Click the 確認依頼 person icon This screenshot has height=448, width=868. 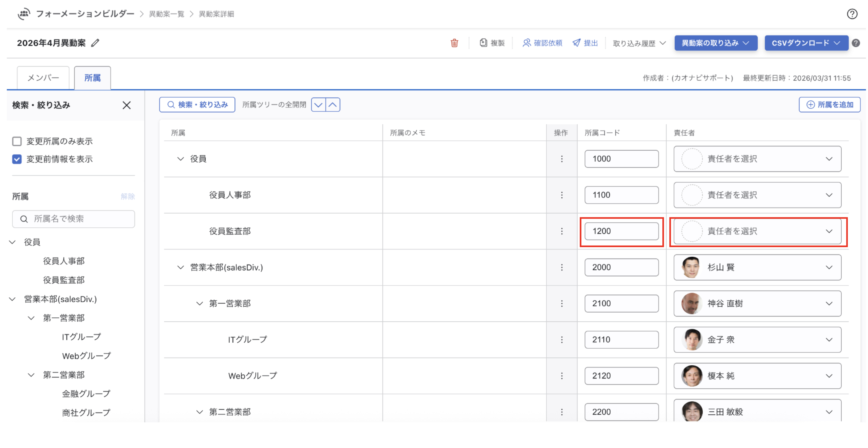526,43
